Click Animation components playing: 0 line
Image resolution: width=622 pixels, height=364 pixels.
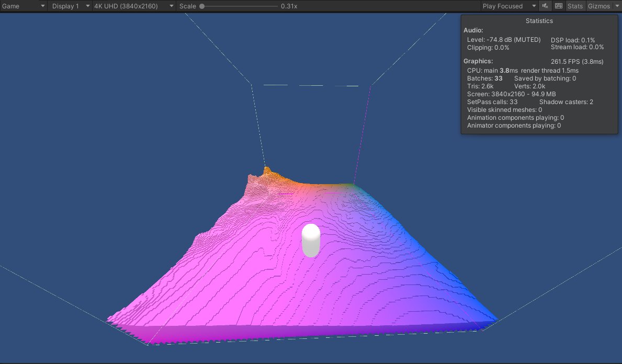coord(515,118)
